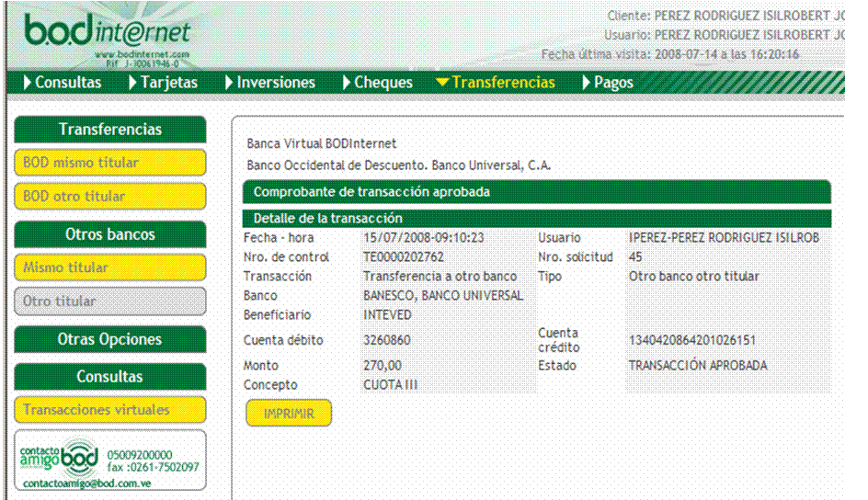
Task: Click Otro banco otro titular value
Action: click(x=693, y=277)
